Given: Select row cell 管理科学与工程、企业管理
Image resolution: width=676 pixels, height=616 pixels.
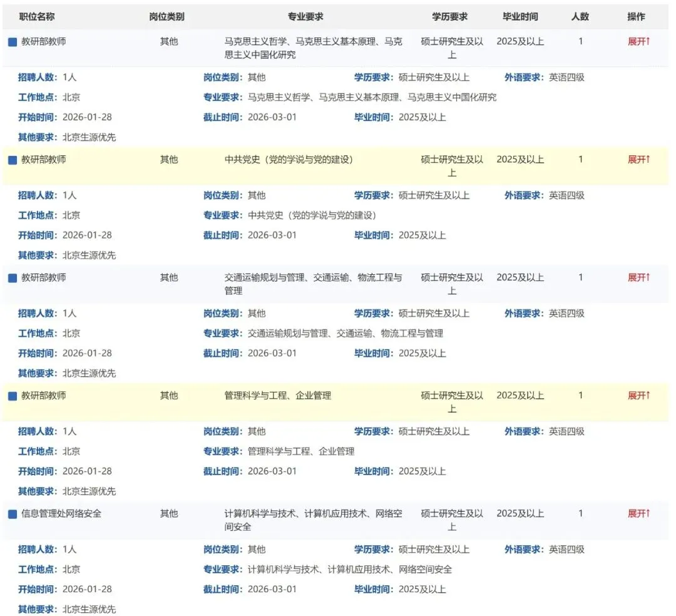Looking at the screenshot, I should [278, 395].
